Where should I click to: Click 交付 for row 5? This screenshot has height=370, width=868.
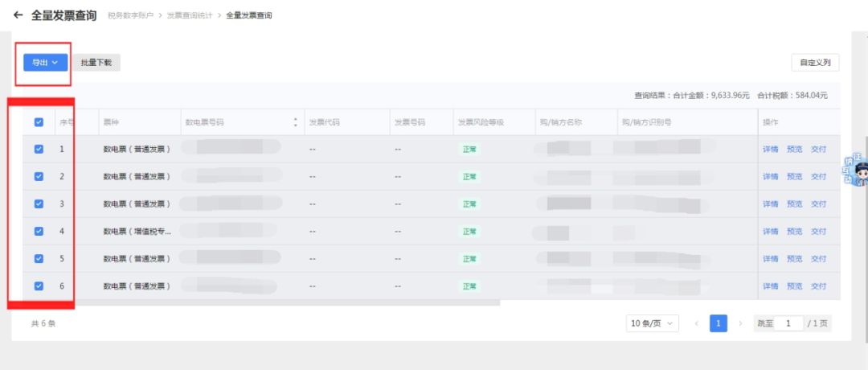[x=818, y=259]
